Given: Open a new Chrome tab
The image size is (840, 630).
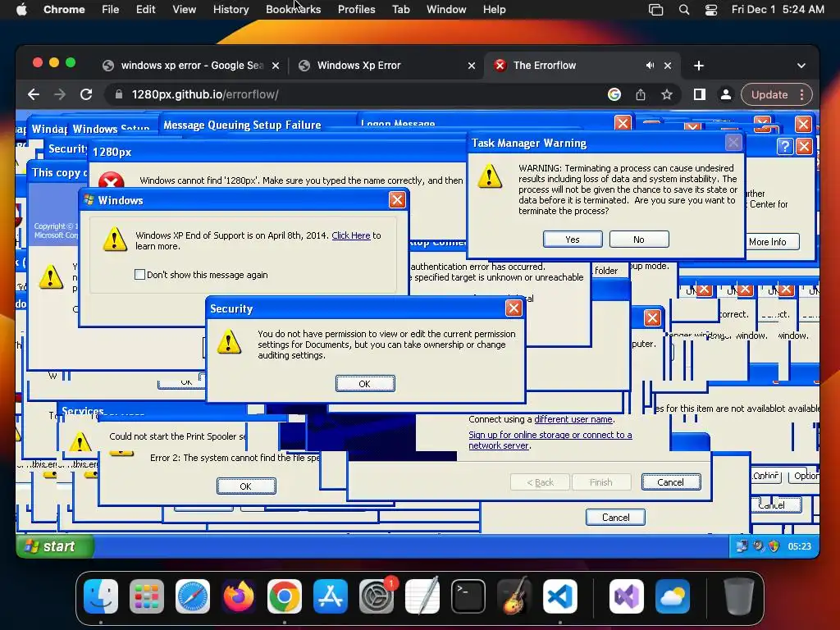Looking at the screenshot, I should [699, 66].
